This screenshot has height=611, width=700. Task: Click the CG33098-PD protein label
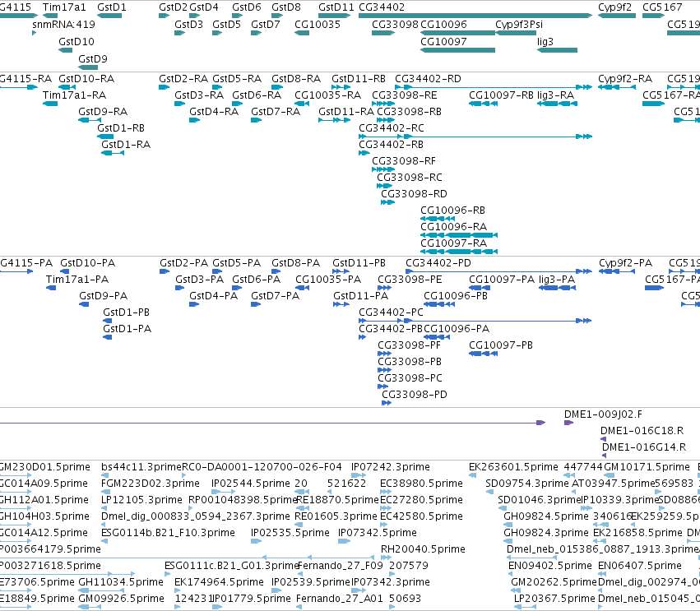click(415, 395)
